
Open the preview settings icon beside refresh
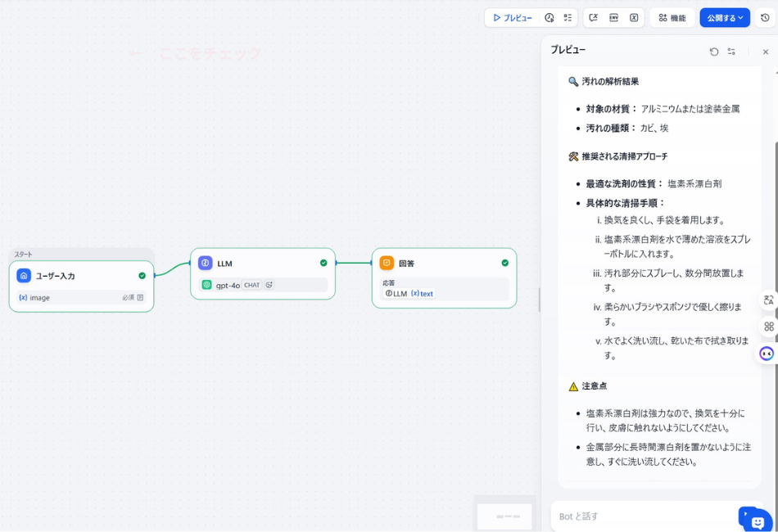pyautogui.click(x=733, y=51)
